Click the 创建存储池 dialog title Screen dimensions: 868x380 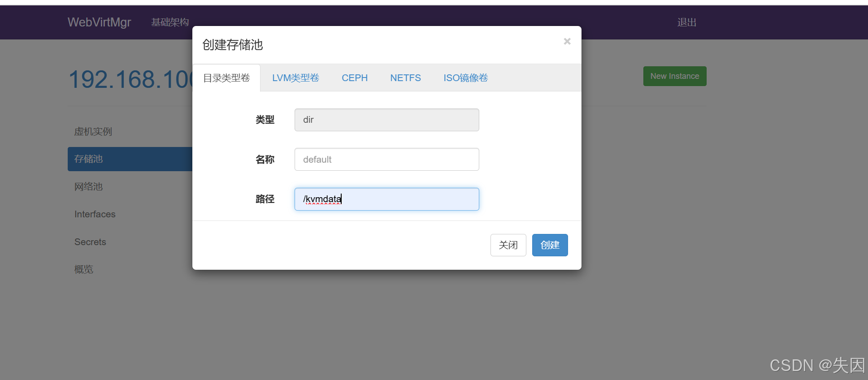tap(232, 45)
